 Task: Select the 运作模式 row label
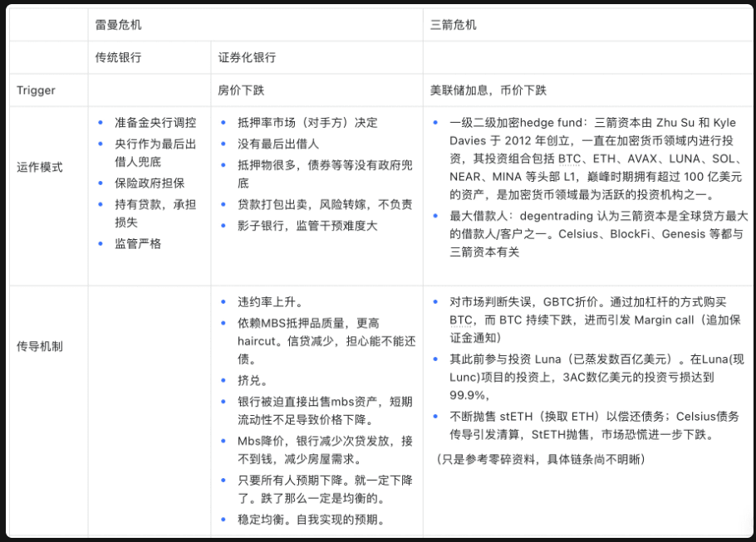tap(40, 167)
